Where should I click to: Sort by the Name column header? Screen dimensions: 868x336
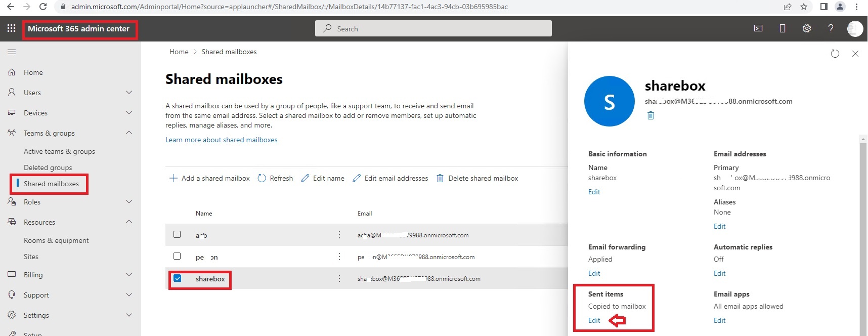[204, 214]
